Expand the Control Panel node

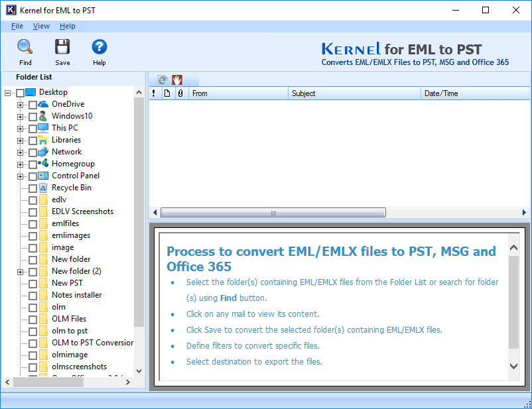pos(20,176)
